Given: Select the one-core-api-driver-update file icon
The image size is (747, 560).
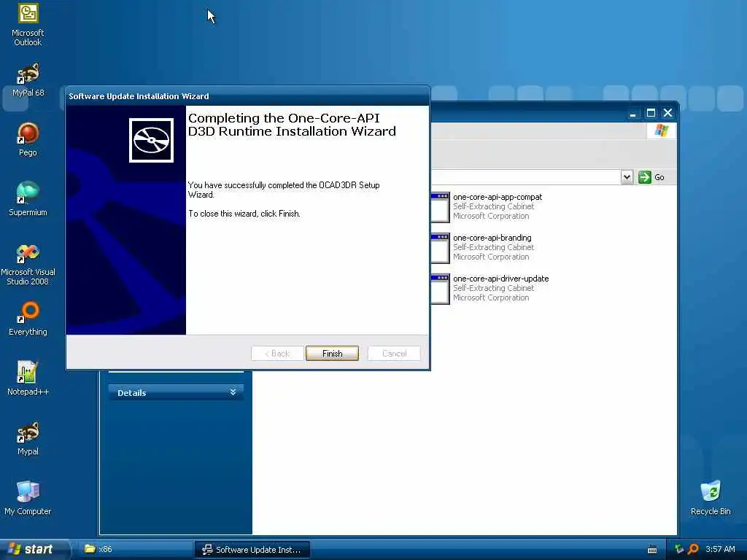Looking at the screenshot, I should tap(440, 289).
